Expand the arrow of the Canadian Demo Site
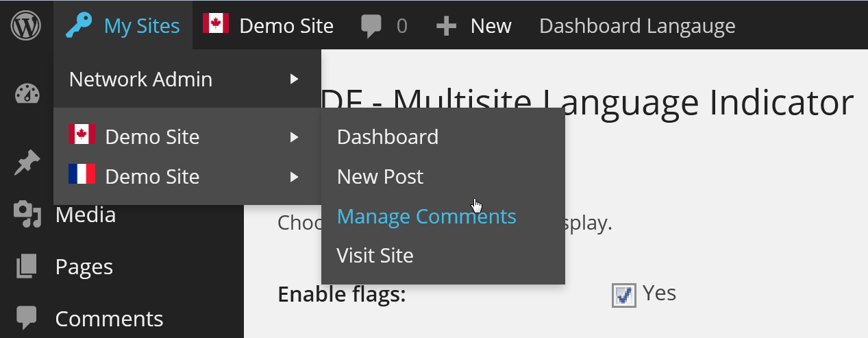The width and height of the screenshot is (868, 338). coord(294,137)
